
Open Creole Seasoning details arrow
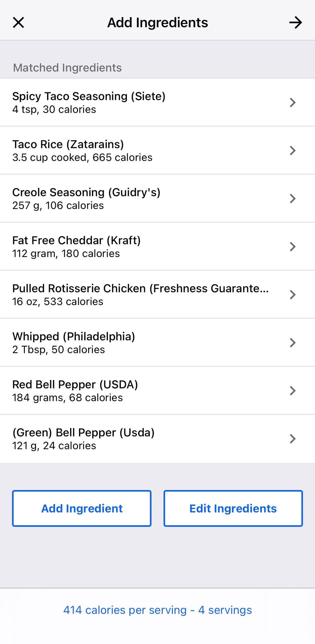293,198
